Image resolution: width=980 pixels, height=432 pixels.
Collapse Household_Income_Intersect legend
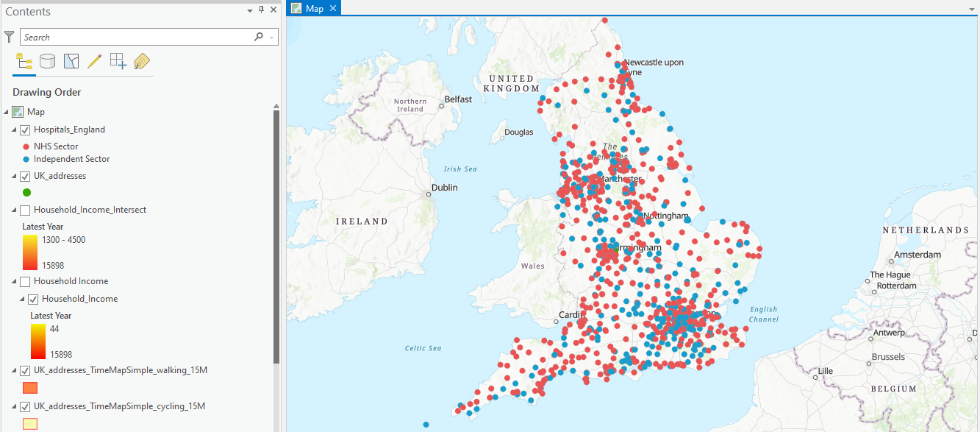(15, 210)
